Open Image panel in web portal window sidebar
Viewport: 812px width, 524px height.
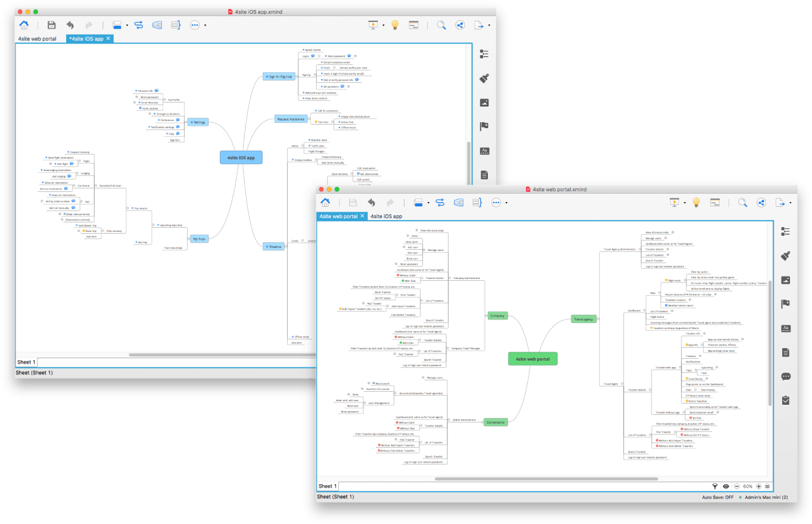pyautogui.click(x=786, y=280)
